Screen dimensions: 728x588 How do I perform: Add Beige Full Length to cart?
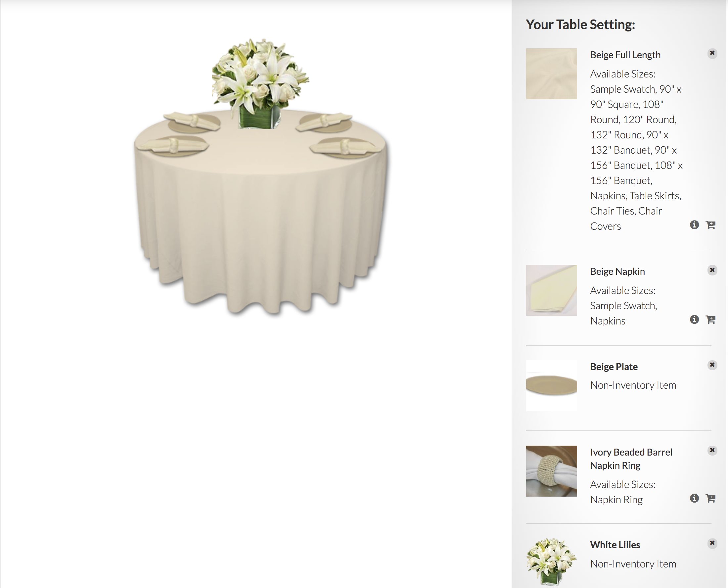tap(710, 224)
